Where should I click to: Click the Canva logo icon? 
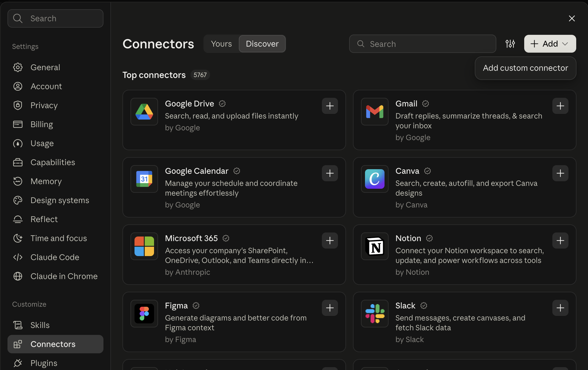375,179
